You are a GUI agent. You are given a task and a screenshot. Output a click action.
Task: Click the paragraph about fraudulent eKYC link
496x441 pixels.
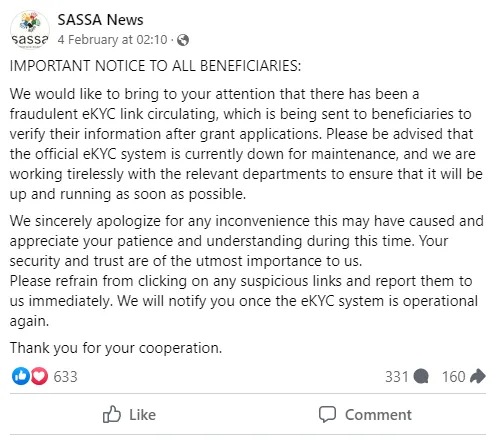click(x=246, y=144)
